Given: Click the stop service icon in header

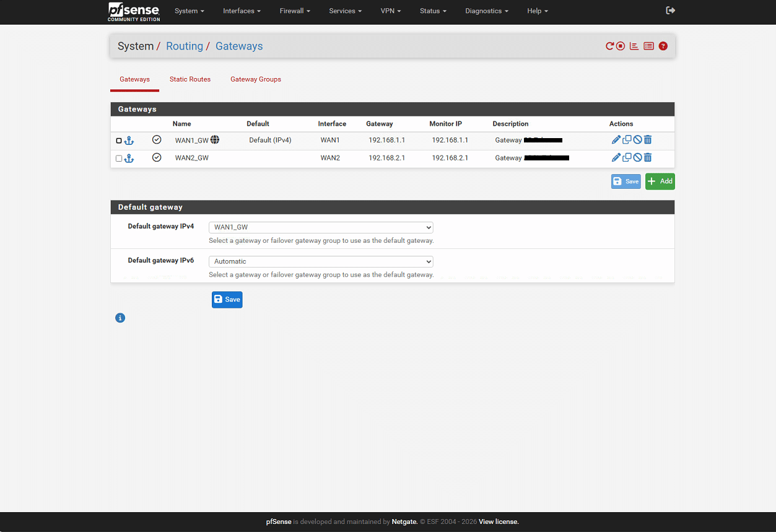Looking at the screenshot, I should point(621,46).
